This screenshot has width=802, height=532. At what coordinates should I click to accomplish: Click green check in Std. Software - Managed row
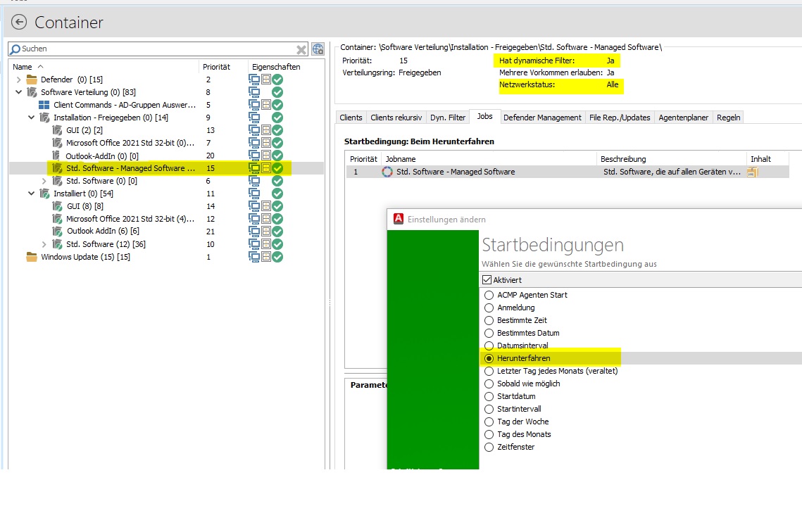point(277,168)
